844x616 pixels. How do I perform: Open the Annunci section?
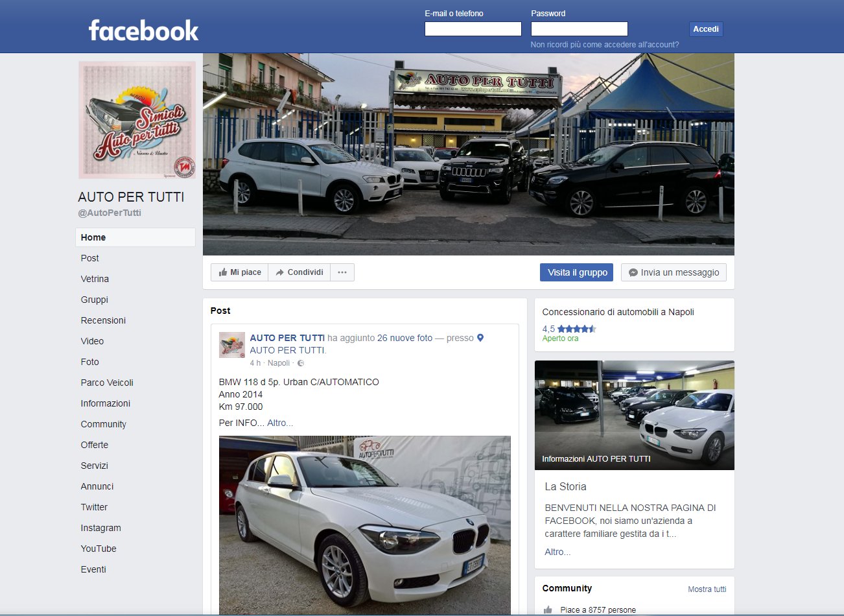97,486
